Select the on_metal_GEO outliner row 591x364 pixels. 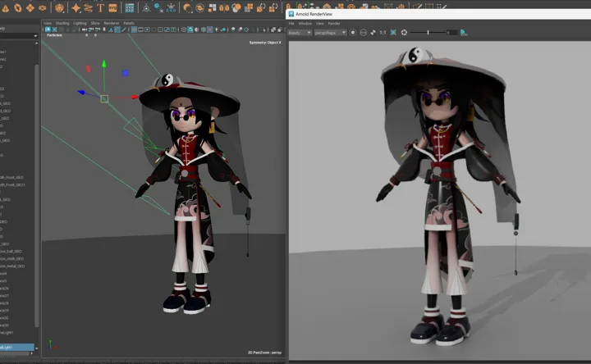point(17,266)
